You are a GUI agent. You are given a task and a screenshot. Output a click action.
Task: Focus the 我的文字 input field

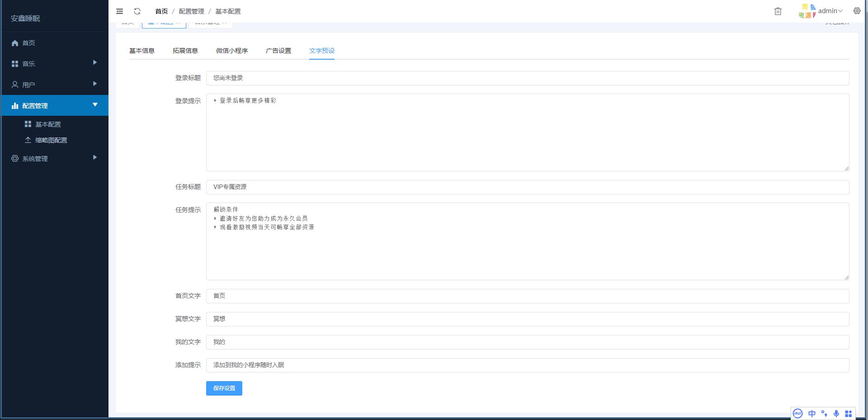point(528,342)
